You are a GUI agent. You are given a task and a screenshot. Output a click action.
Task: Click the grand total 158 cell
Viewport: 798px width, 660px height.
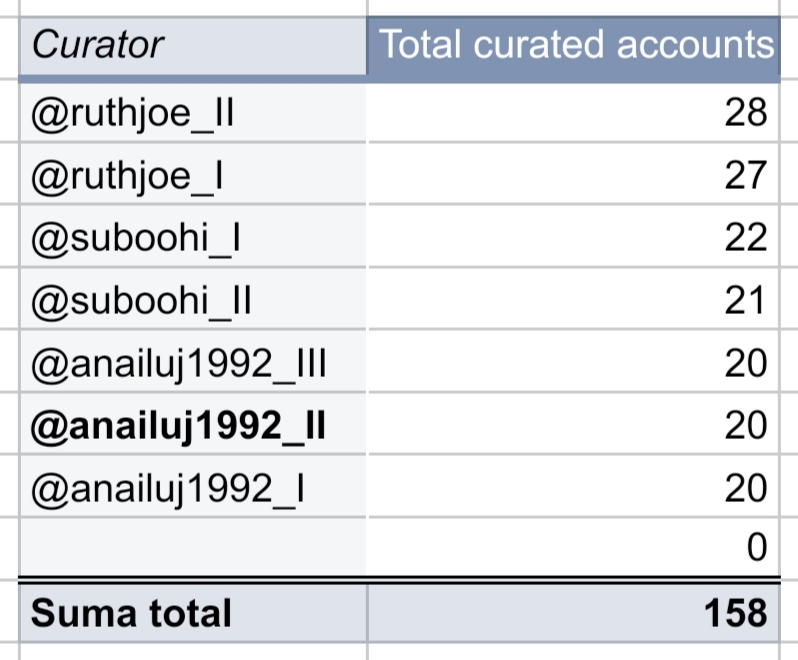(574, 613)
